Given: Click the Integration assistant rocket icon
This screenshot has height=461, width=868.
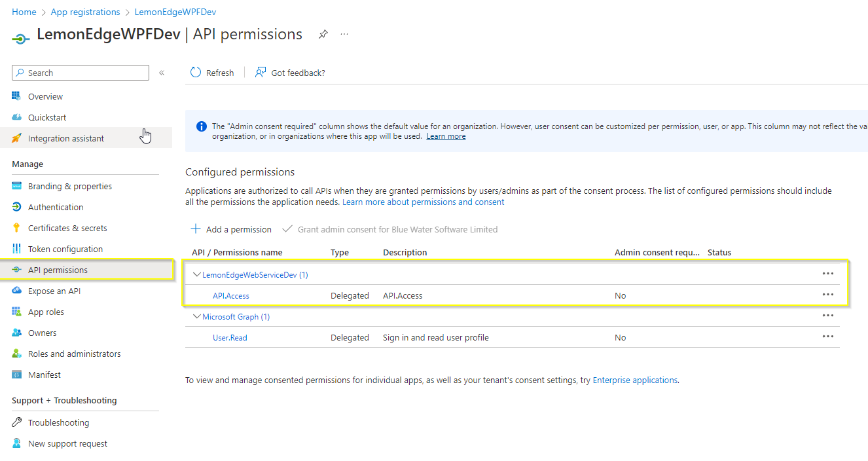Looking at the screenshot, I should click(17, 138).
